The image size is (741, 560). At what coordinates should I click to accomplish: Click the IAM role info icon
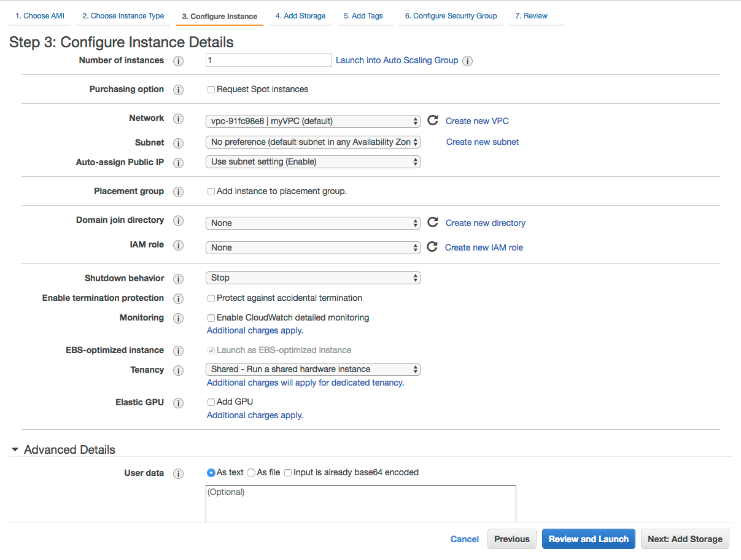coord(179,245)
